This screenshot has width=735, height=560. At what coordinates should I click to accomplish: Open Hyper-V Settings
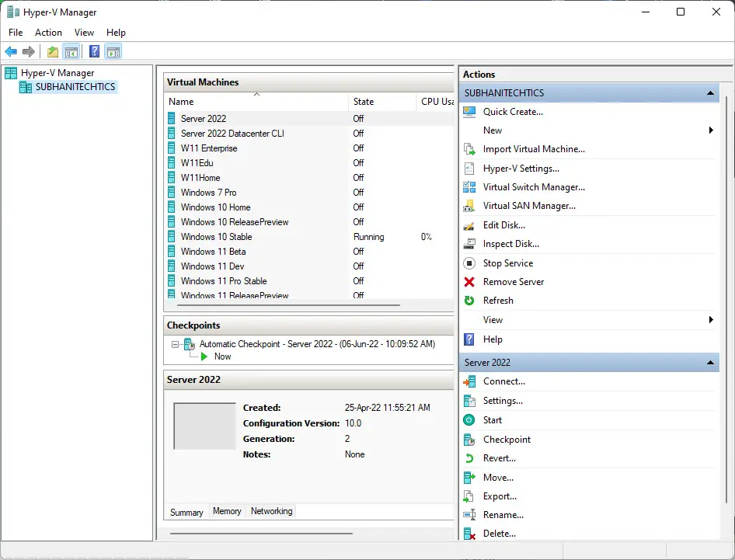pyautogui.click(x=522, y=168)
